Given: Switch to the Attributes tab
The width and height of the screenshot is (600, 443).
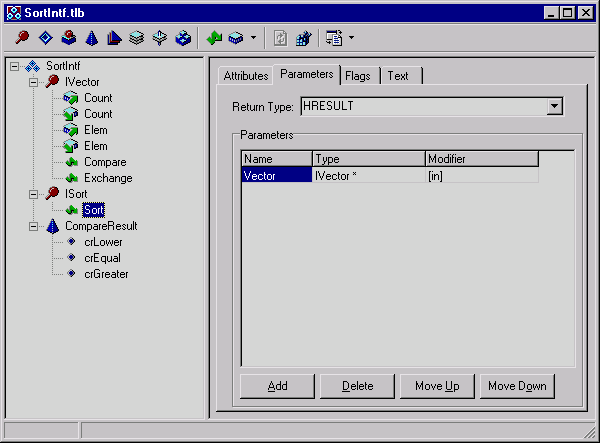Looking at the screenshot, I should 245,76.
